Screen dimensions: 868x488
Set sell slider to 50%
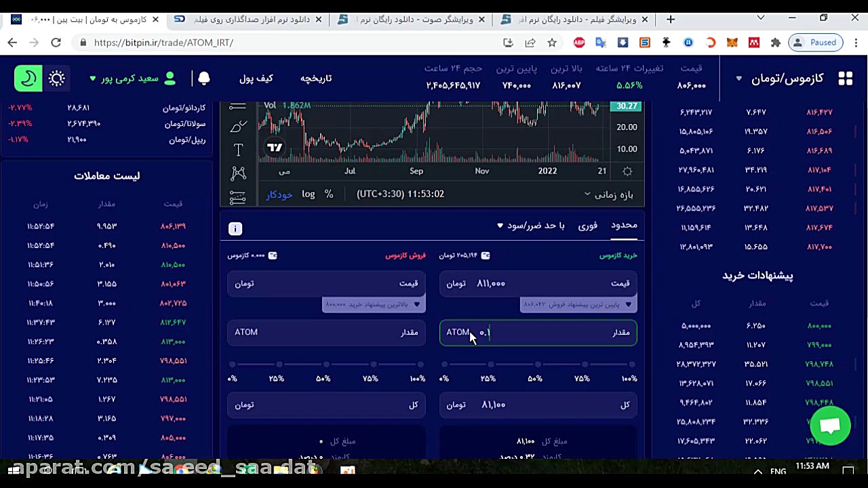click(326, 365)
